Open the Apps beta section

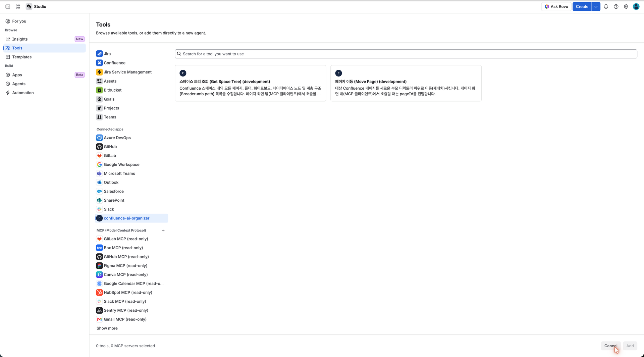pos(44,75)
